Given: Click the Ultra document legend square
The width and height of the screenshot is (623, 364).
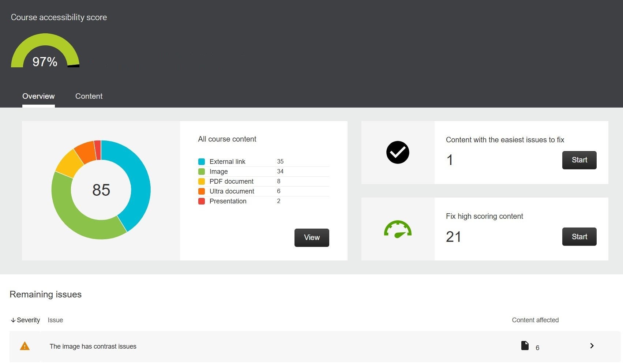Looking at the screenshot, I should [x=202, y=191].
